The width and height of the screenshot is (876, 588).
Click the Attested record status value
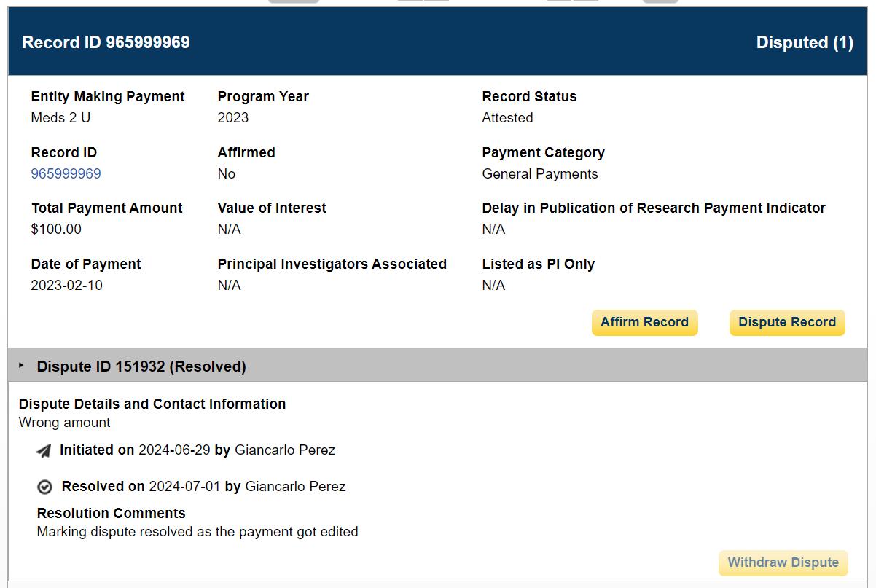(x=507, y=117)
